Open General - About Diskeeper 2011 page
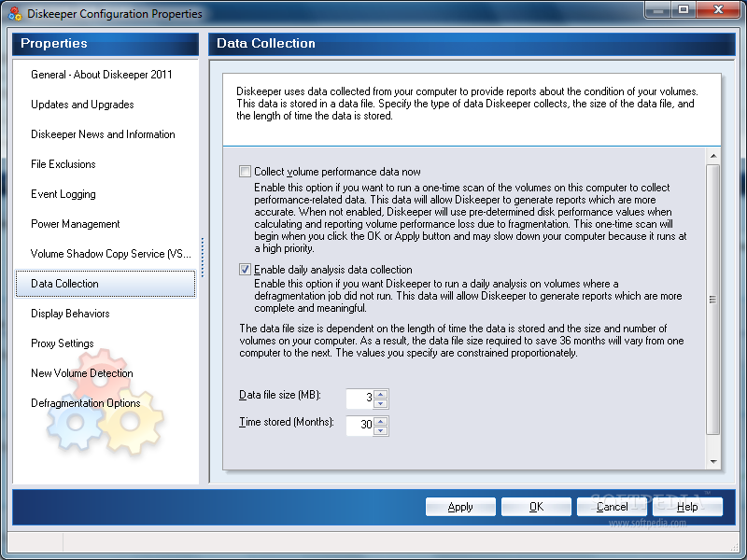Viewport: 747px width, 560px height. click(x=102, y=75)
